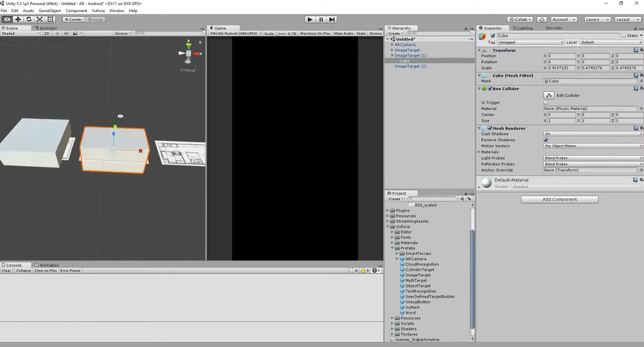
Task: Open the Cast Shadows dropdown
Action: pyautogui.click(x=593, y=134)
